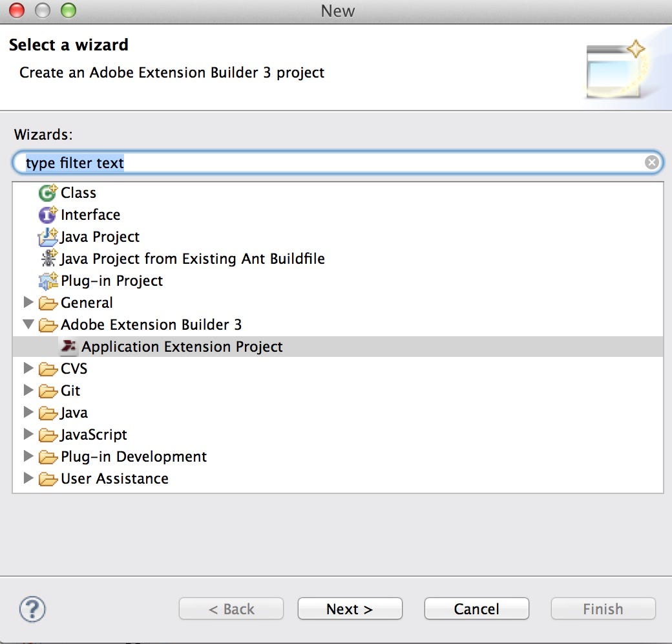Image resolution: width=672 pixels, height=644 pixels.
Task: Collapse the Adobe Extension Builder 3 category
Action: pyautogui.click(x=28, y=324)
